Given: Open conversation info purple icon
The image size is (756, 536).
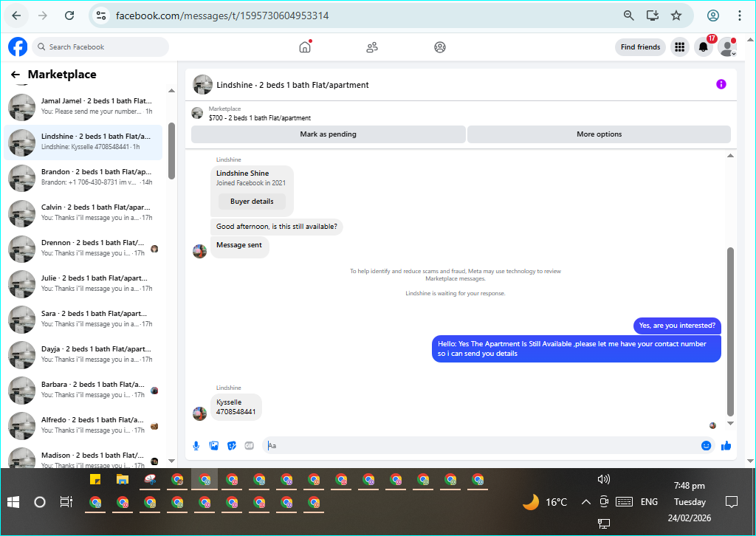Looking at the screenshot, I should [721, 84].
